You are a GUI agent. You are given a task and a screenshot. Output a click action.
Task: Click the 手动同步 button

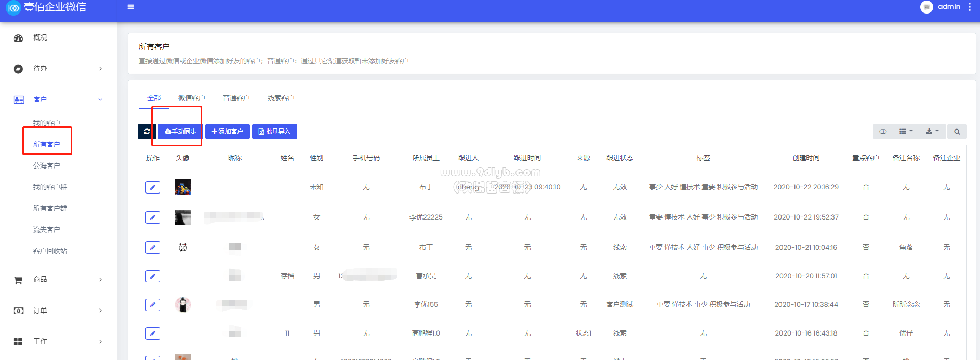click(180, 132)
